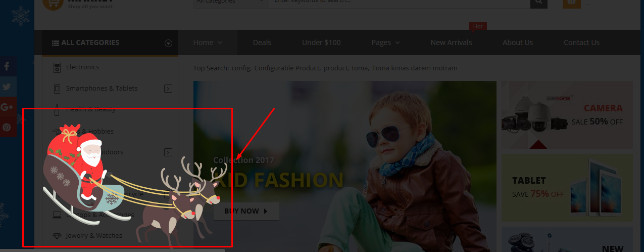The height and width of the screenshot is (252, 644).
Task: Select the Laptops & Accessories category
Action: (100, 215)
